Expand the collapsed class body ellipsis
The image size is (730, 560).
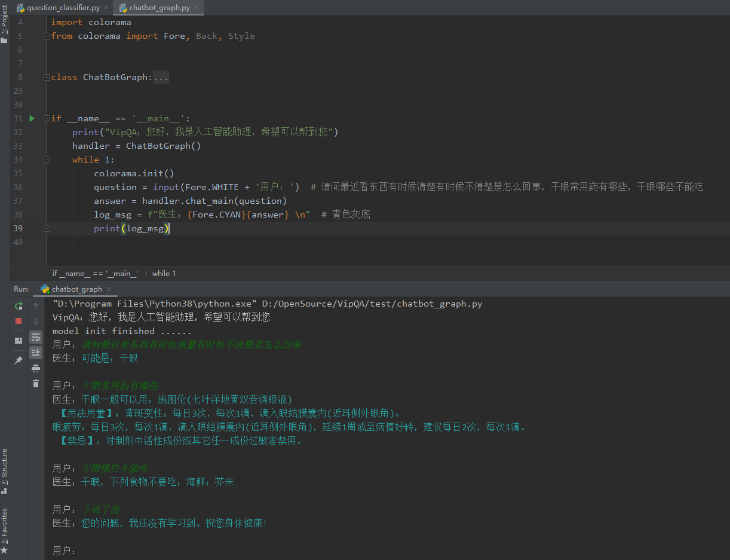coord(161,77)
